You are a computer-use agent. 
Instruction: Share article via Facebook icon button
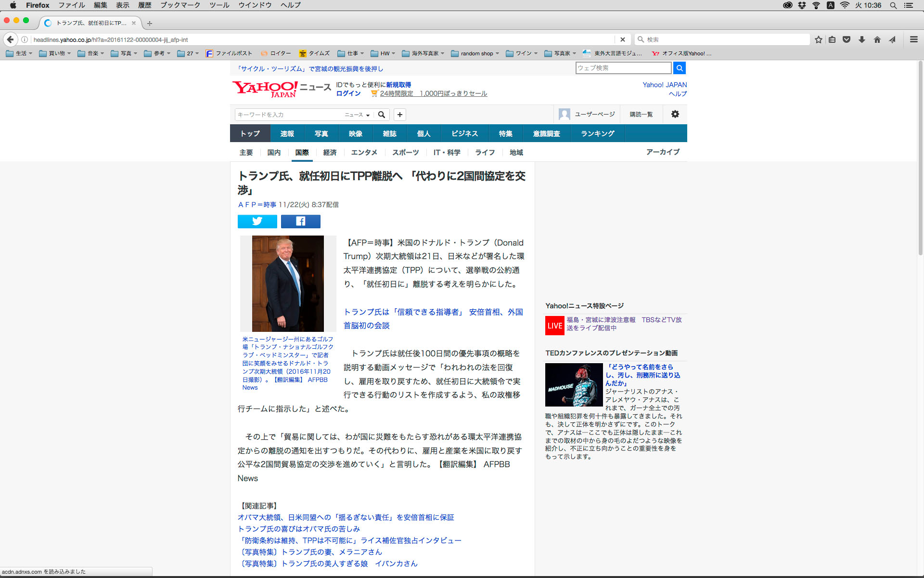pos(300,221)
